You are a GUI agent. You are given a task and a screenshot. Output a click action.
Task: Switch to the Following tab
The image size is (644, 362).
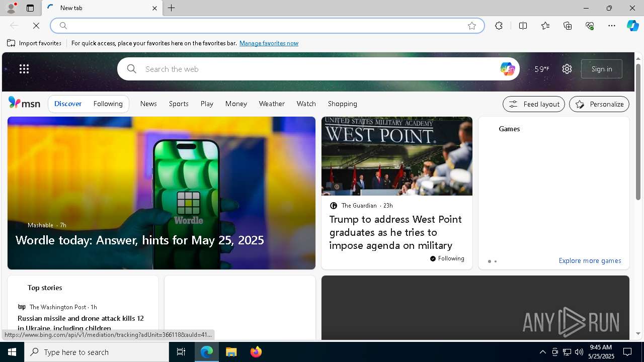coord(108,104)
